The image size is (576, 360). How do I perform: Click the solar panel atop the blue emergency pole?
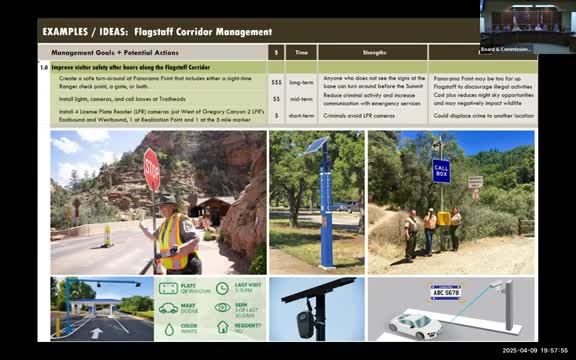(x=317, y=145)
